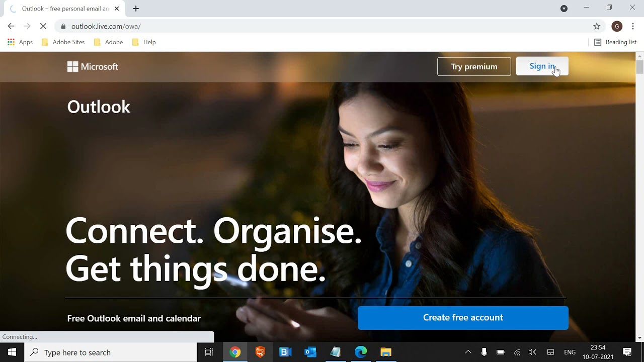
Task: Open the Windows notification center
Action: coord(627,352)
